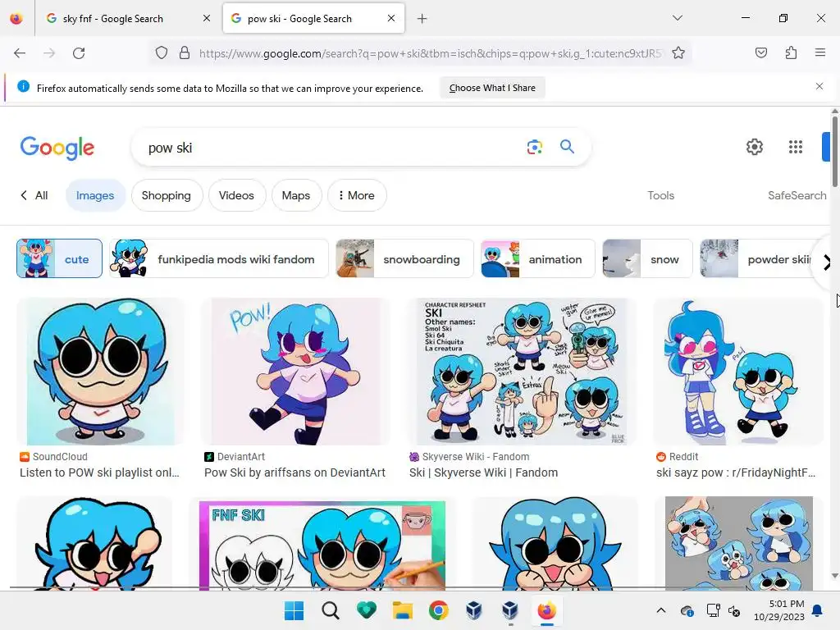Select the 'pow ski - Google Search' tab
The width and height of the screenshot is (840, 630).
(x=313, y=19)
